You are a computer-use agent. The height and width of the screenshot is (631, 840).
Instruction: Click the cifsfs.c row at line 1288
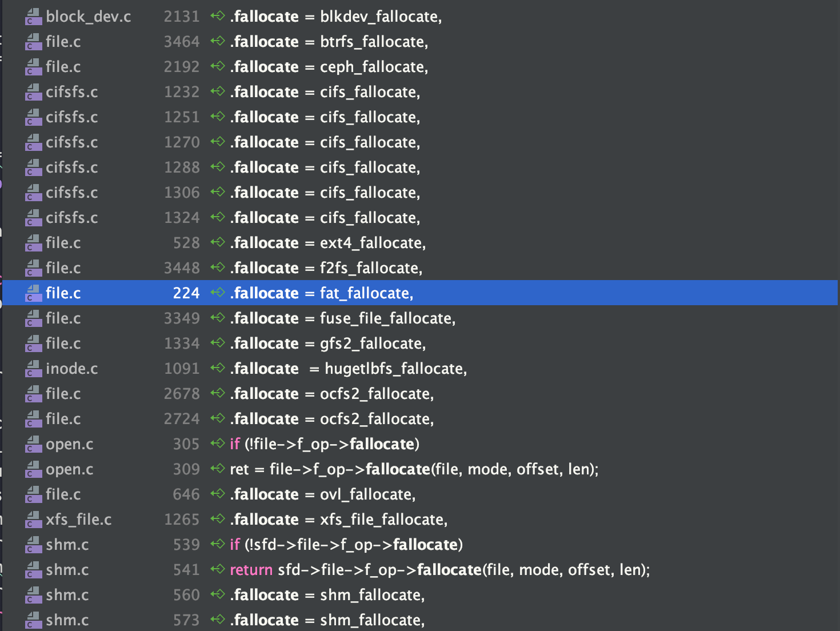pyautogui.click(x=421, y=167)
